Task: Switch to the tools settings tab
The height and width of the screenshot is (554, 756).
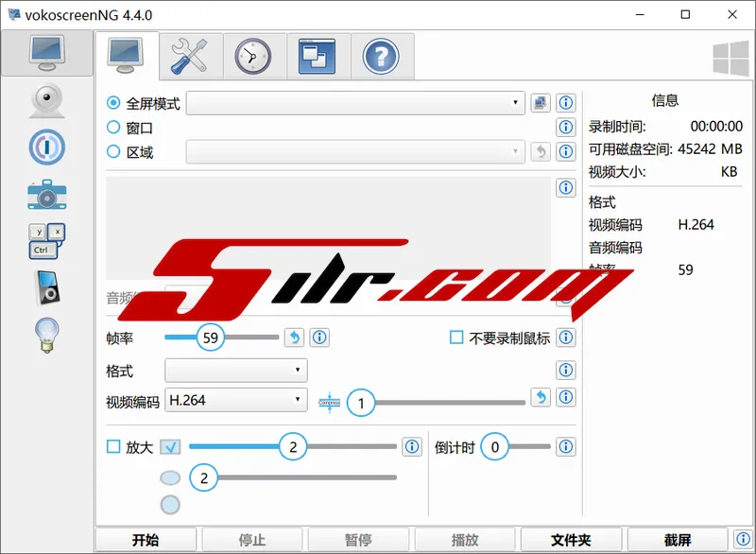Action: [x=191, y=56]
